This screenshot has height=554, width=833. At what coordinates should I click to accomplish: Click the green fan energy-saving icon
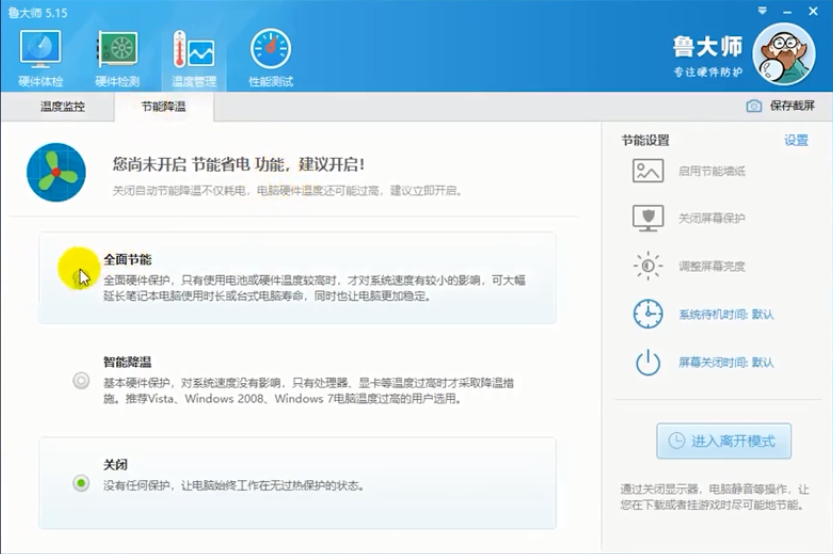(56, 171)
